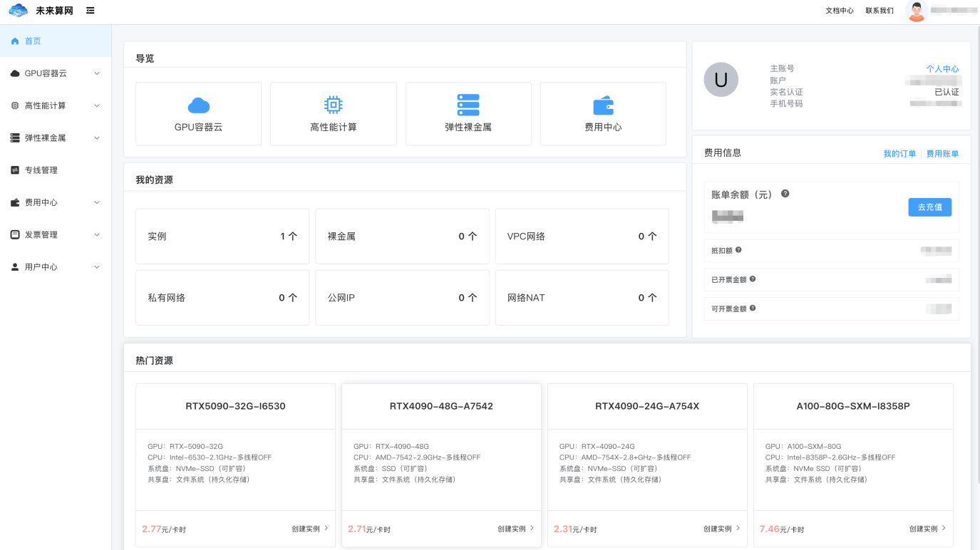980x550 pixels.
Task: Open 文档中心 in the top bar
Action: pyautogui.click(x=840, y=11)
